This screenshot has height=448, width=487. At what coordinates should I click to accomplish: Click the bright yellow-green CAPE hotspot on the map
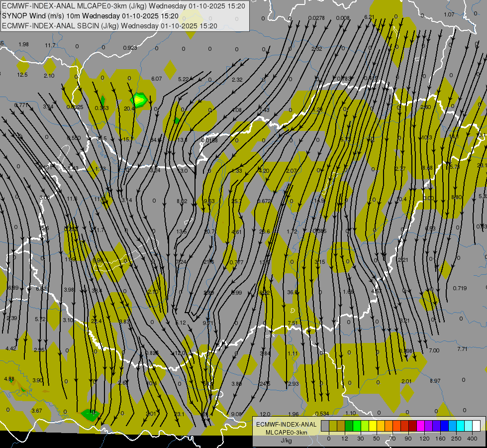point(139,100)
